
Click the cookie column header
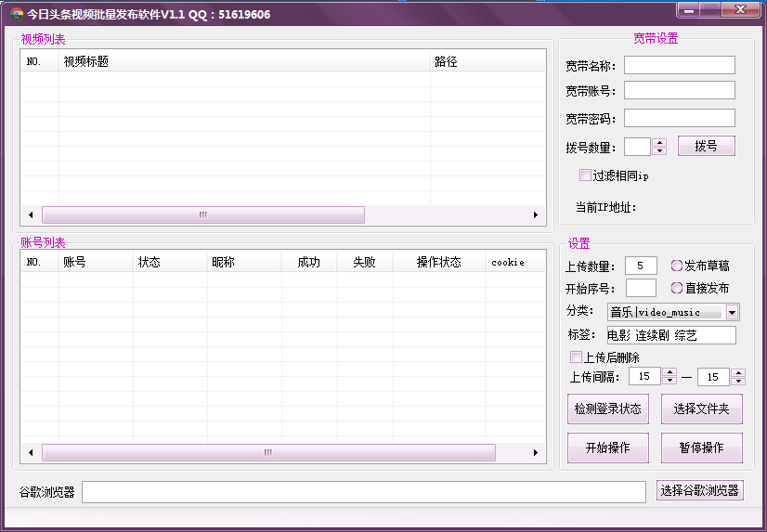tap(515, 262)
